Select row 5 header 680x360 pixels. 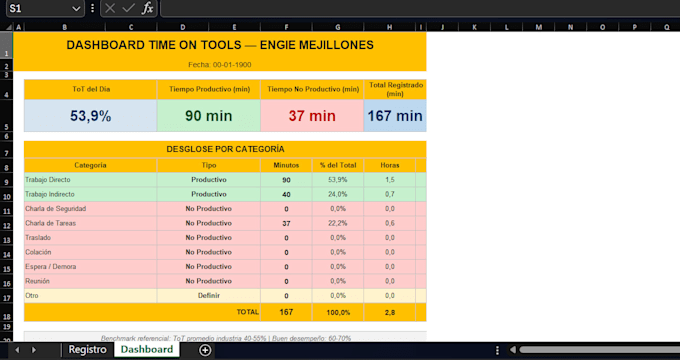click(7, 115)
